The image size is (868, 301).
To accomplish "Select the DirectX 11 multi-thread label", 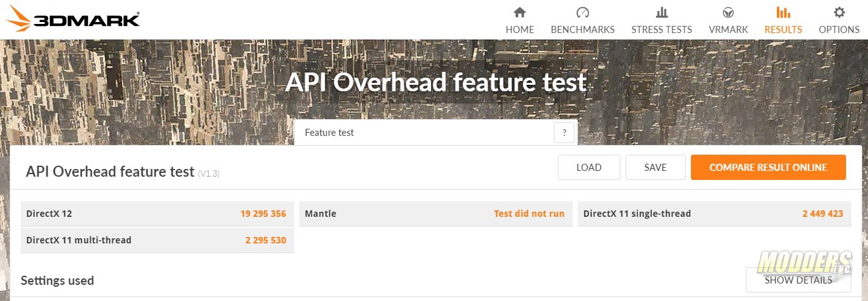I will tap(79, 240).
